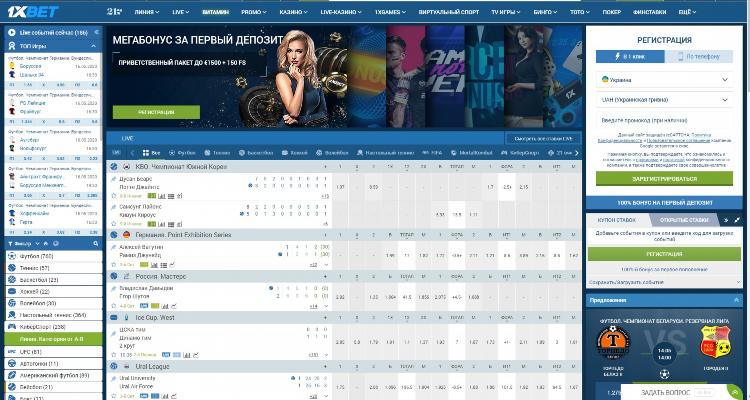Click the 1XBET logo

tap(33, 11)
